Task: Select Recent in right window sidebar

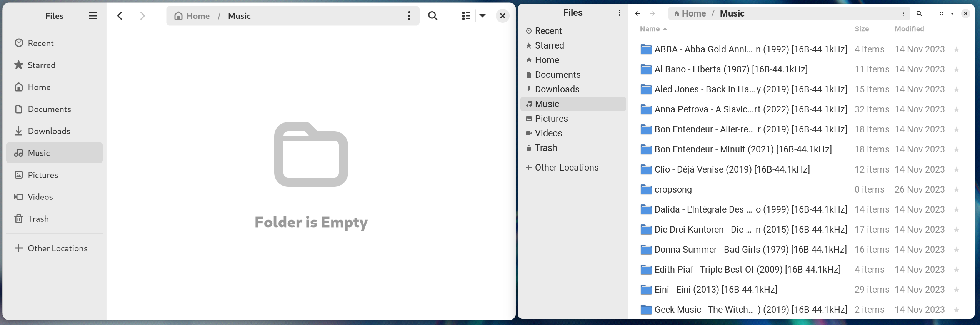Action: click(573, 31)
